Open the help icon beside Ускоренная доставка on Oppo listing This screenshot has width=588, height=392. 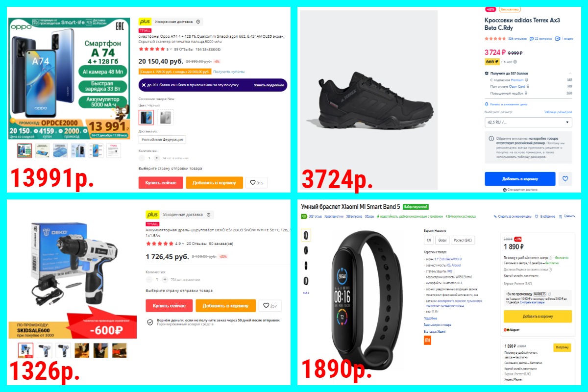coord(198,22)
